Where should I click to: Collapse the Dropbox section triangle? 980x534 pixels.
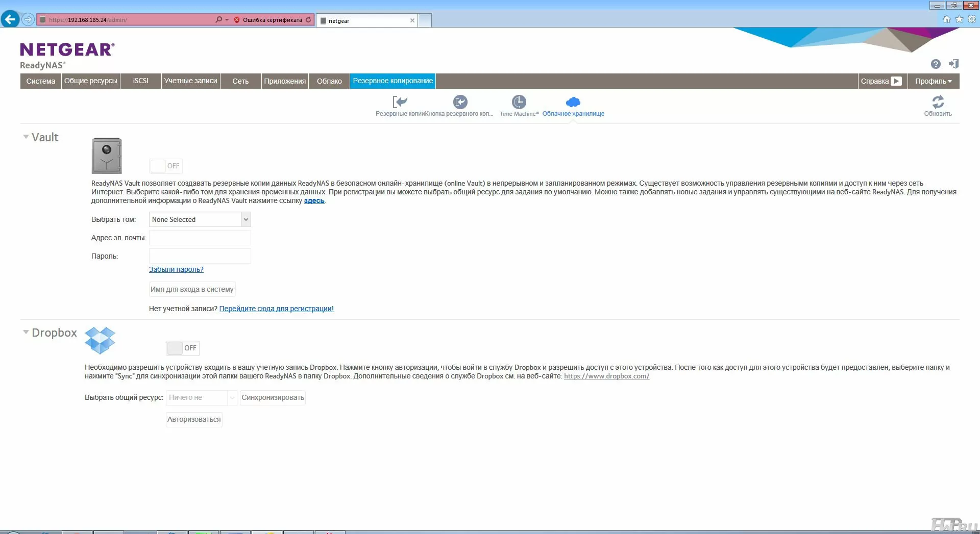pos(26,332)
